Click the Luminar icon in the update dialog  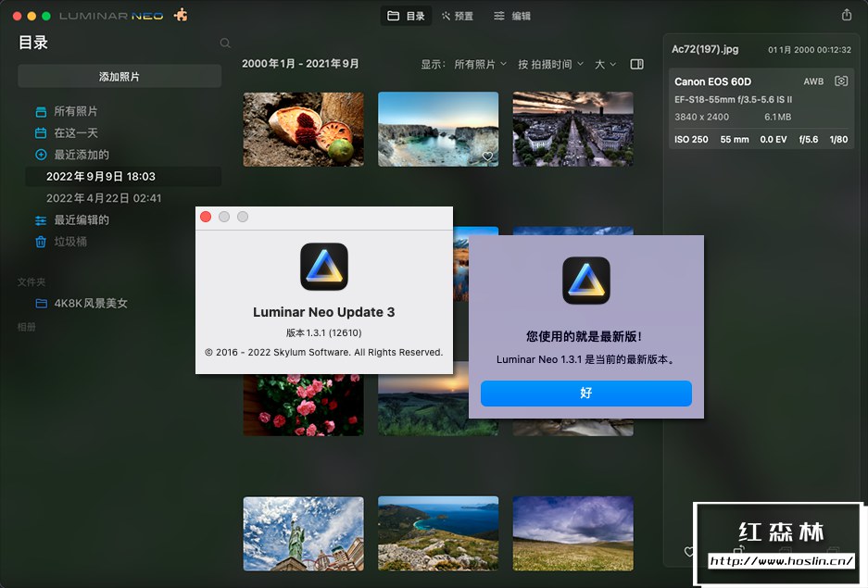[x=586, y=281]
